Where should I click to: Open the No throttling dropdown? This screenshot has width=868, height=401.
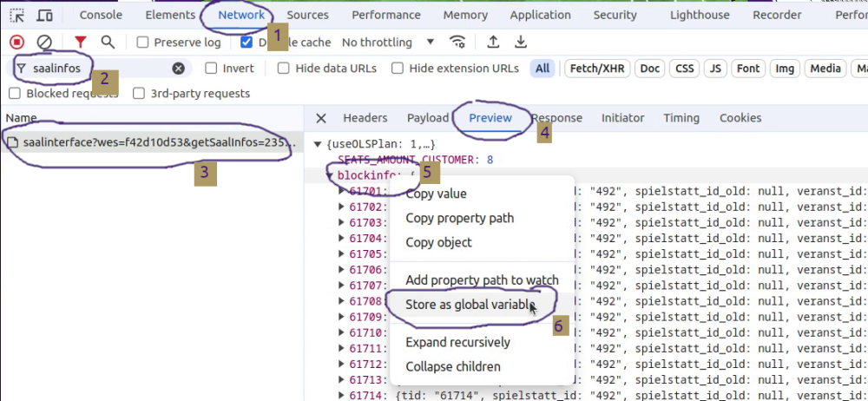[x=388, y=42]
